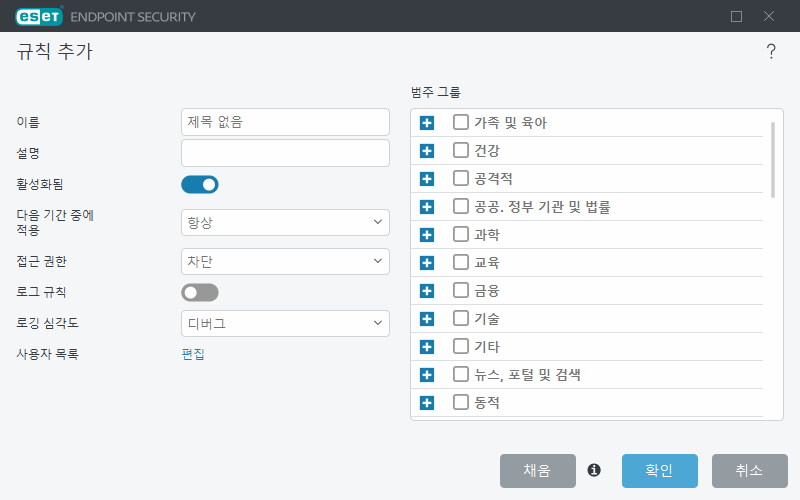Check the 동적 checkbox
This screenshot has width=800, height=500.
pyautogui.click(x=461, y=402)
